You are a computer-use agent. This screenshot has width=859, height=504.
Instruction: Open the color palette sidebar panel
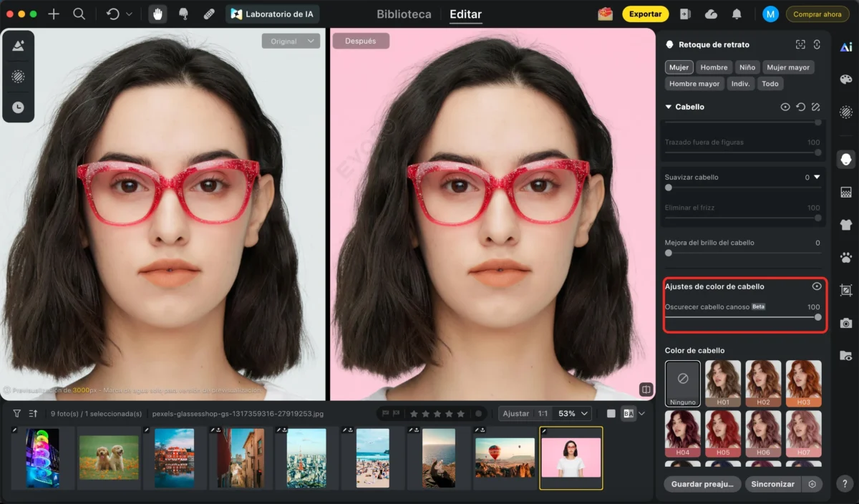pos(846,79)
